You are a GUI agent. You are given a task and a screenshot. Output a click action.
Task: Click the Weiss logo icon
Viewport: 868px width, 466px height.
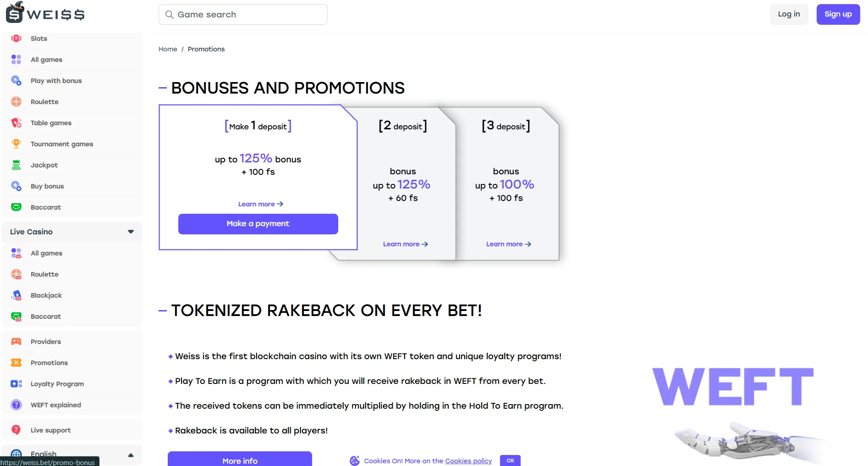[15, 13]
